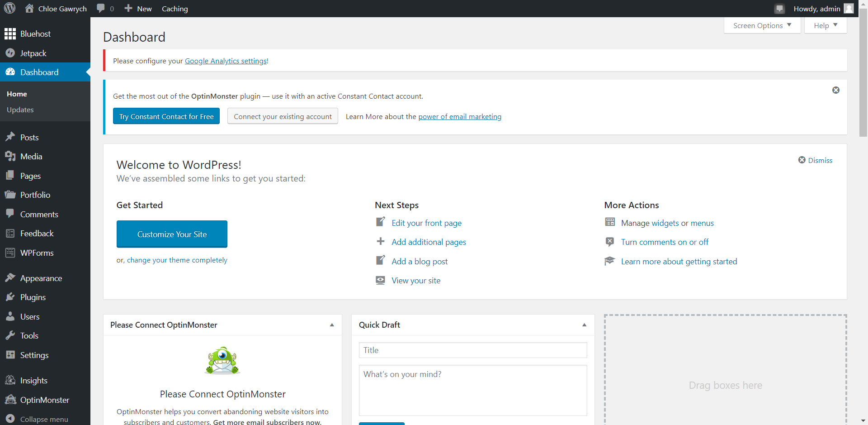Click the plus icon beside Add additional pages

click(381, 241)
